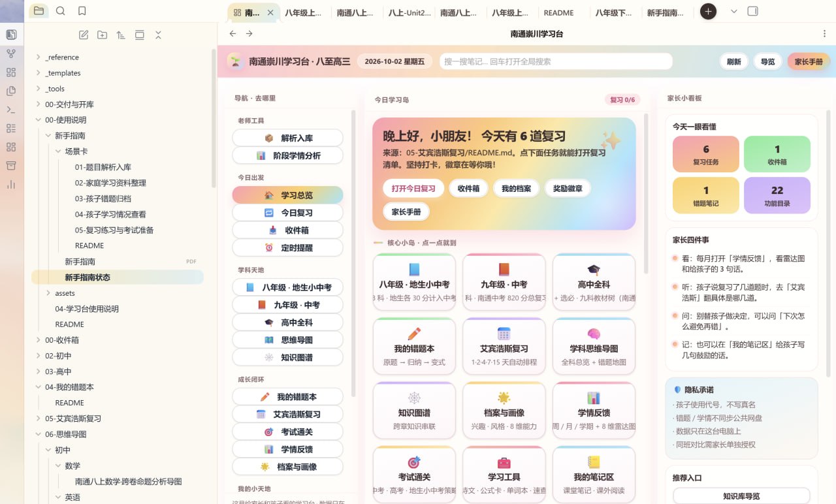Screen dimensions: 836x504
Task: Click the yellow 错题笔记 stat tile
Action: coord(706,196)
